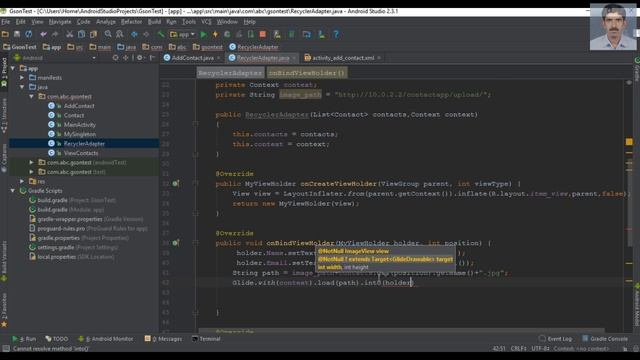The image size is (640, 360).
Task: Click the Help question mark icon
Action: [x=336, y=34]
